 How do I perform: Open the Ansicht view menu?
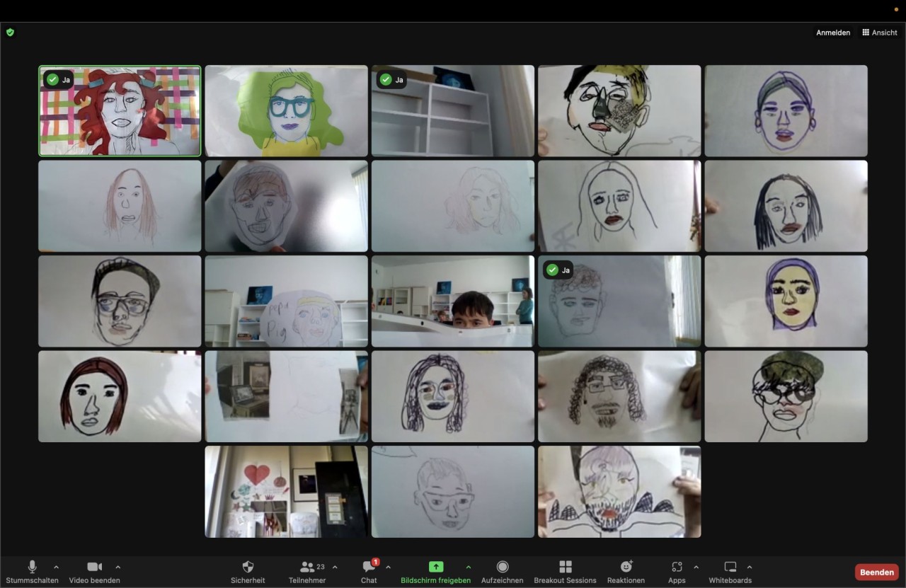pyautogui.click(x=880, y=33)
